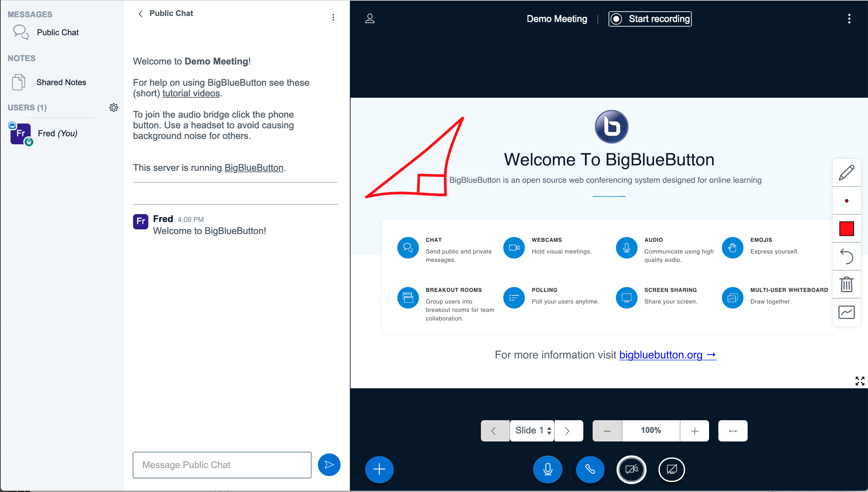Open Shared Notes panel
This screenshot has height=492, width=868.
[61, 82]
